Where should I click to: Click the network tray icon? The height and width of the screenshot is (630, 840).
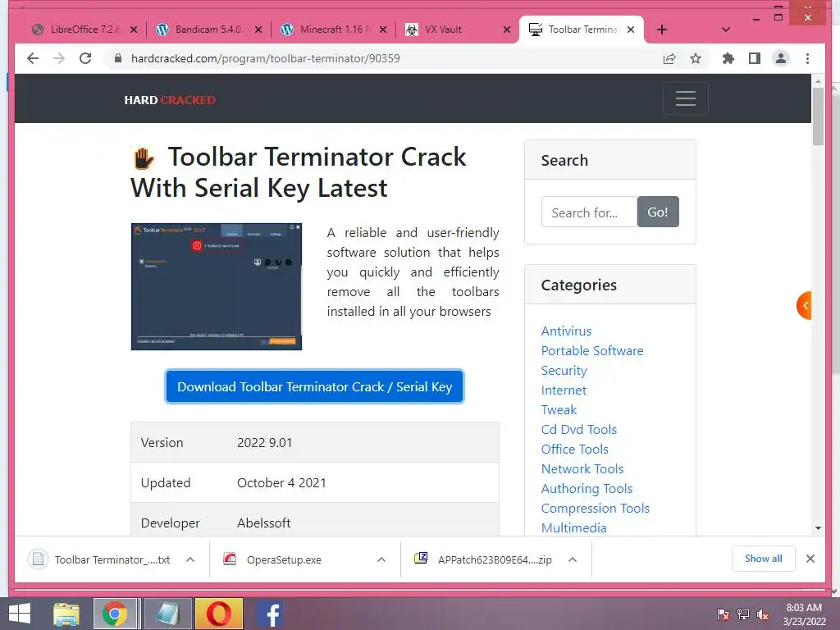coord(743,614)
